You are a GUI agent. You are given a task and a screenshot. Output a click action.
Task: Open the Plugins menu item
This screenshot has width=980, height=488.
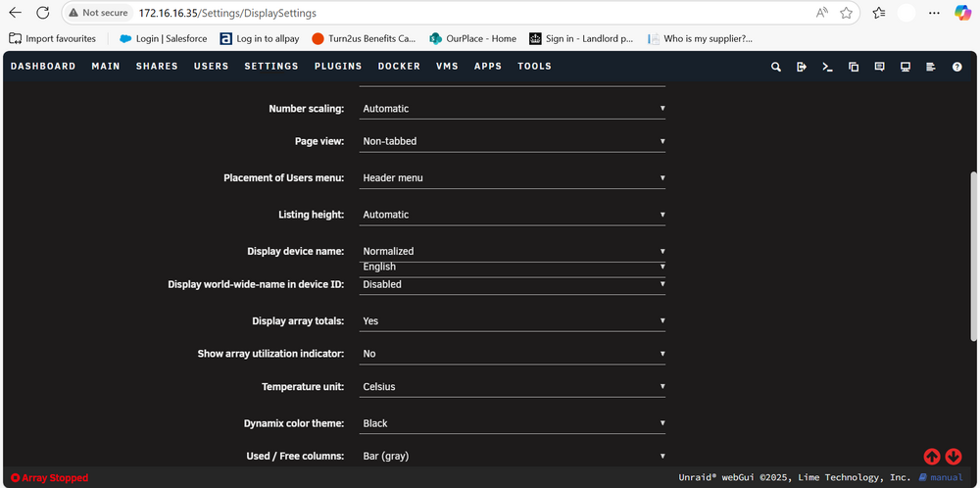coord(338,67)
